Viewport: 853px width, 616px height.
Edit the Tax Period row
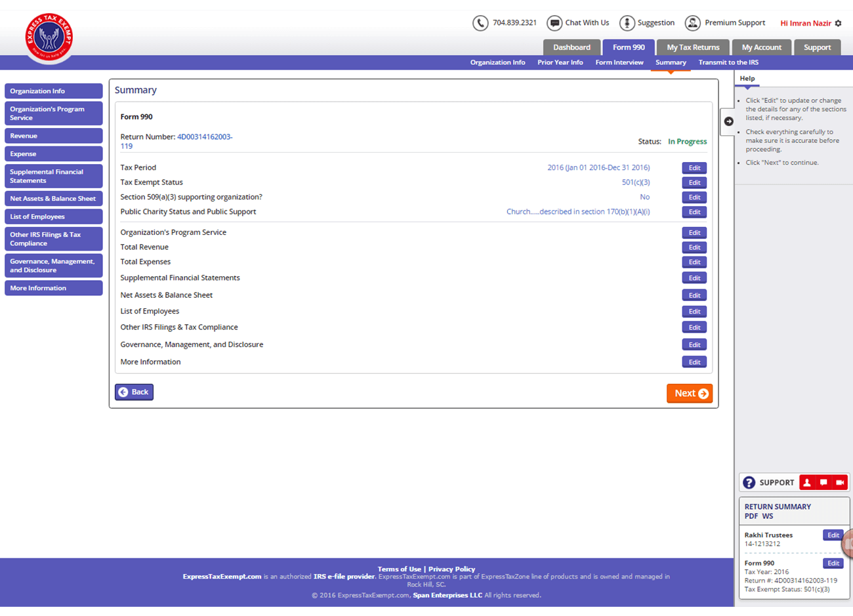click(694, 168)
